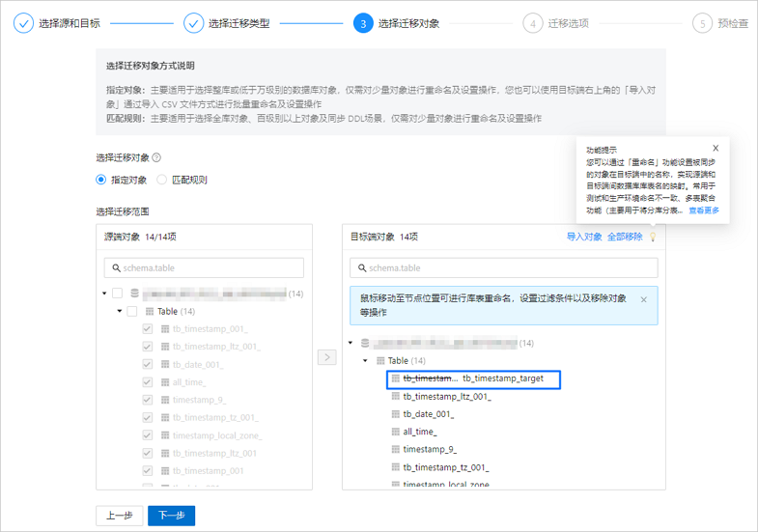Toggle the source database root checkbox

tap(117, 294)
